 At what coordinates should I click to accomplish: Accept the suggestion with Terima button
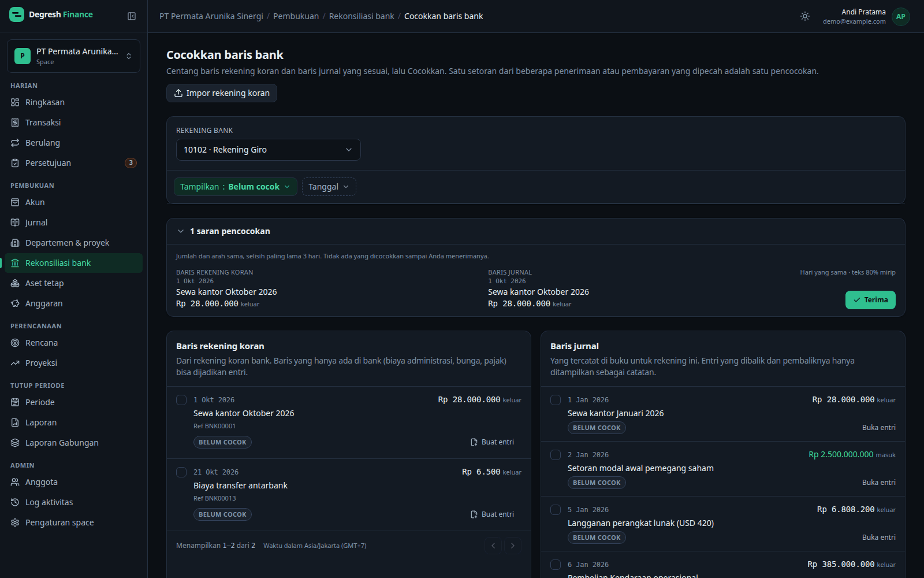(870, 300)
